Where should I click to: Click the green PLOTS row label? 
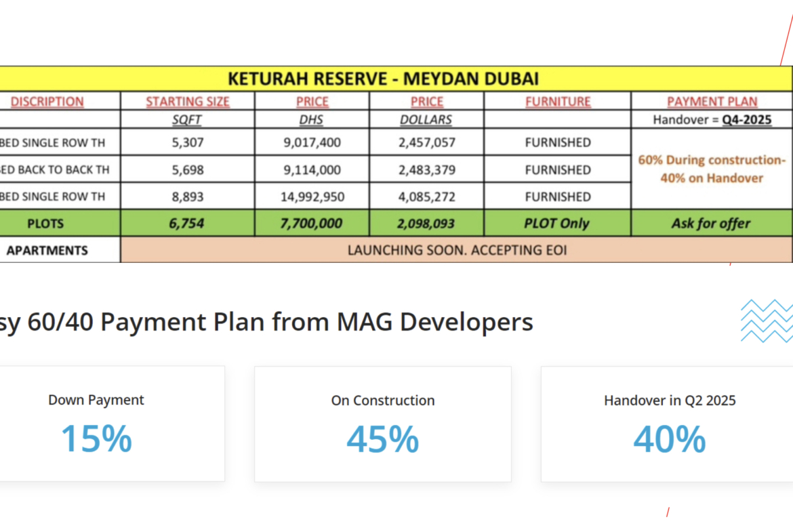pos(47,223)
